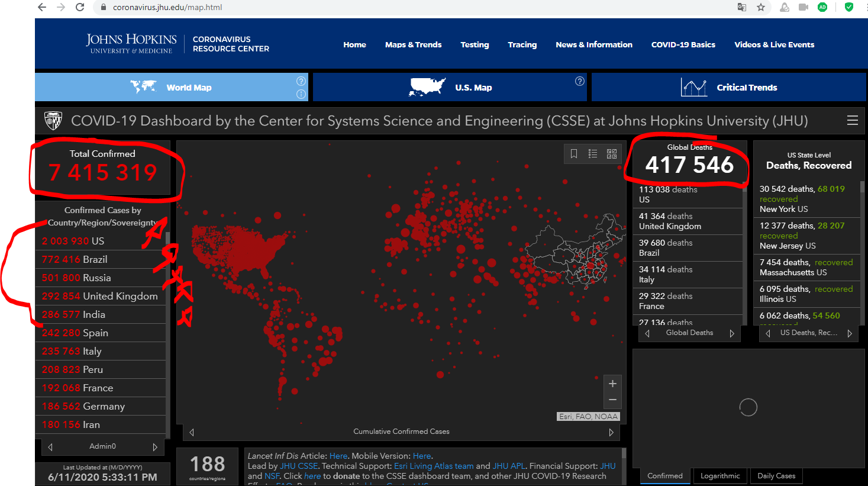The image size is (868, 486).
Task: Go to previous panel left of US Deaths, Rec…
Action: pos(768,333)
